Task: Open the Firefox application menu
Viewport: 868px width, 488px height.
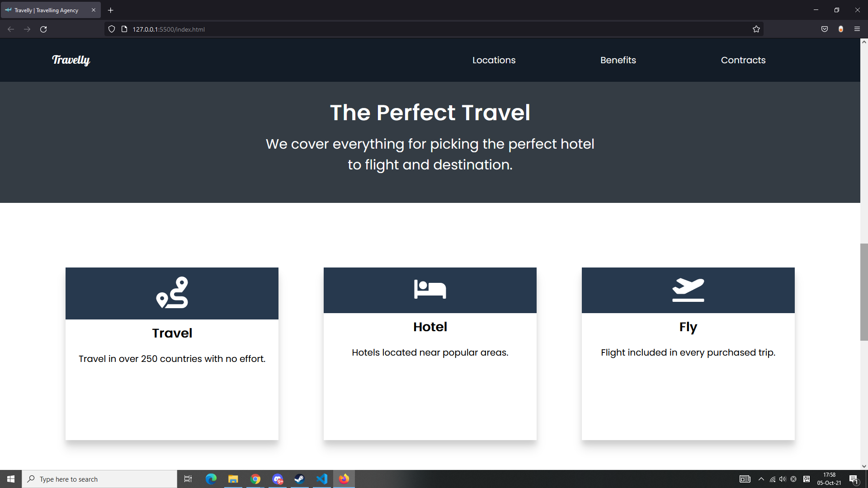Action: tap(857, 29)
